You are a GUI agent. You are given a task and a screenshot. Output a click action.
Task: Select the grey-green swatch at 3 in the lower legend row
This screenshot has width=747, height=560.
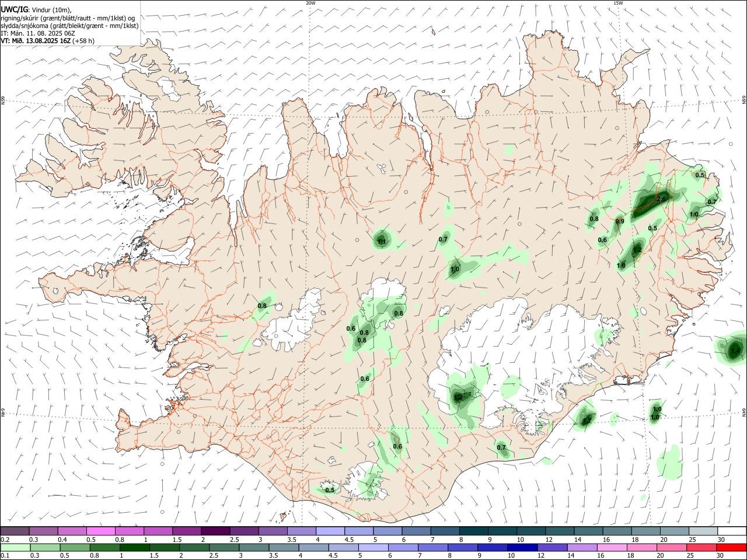(x=253, y=547)
